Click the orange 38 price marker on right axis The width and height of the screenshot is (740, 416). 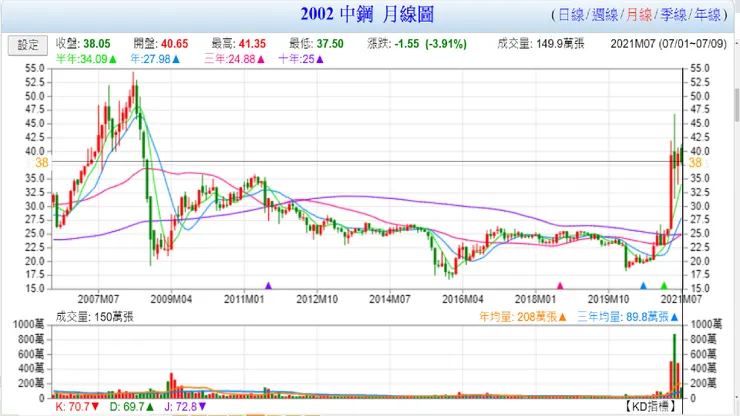pos(695,163)
